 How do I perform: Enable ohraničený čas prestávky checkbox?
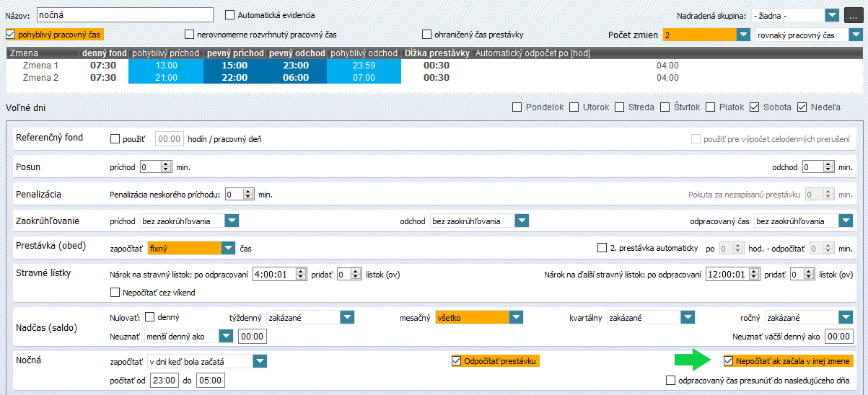pos(427,34)
